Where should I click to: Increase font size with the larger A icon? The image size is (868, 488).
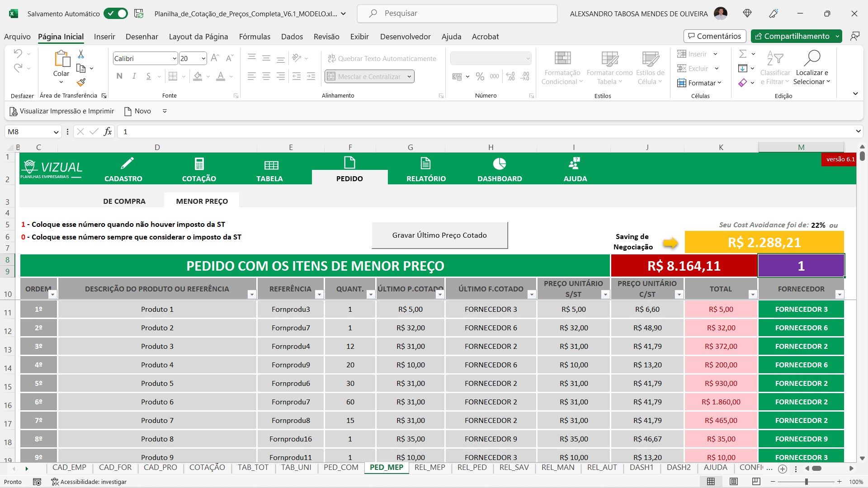tap(215, 58)
